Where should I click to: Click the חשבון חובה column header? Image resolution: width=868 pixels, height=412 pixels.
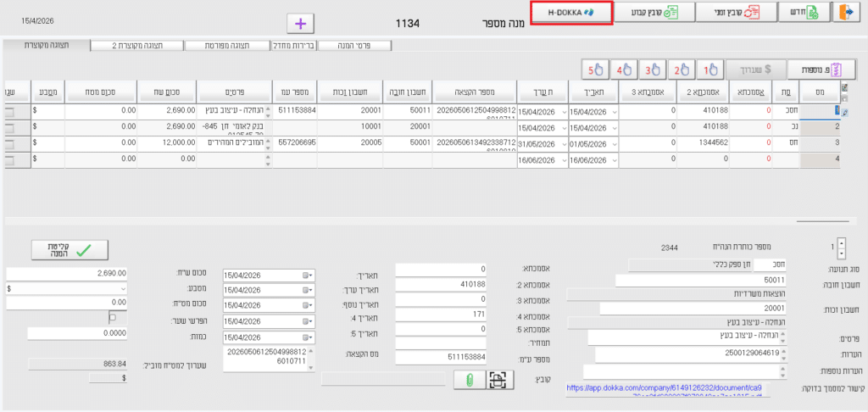(407, 91)
